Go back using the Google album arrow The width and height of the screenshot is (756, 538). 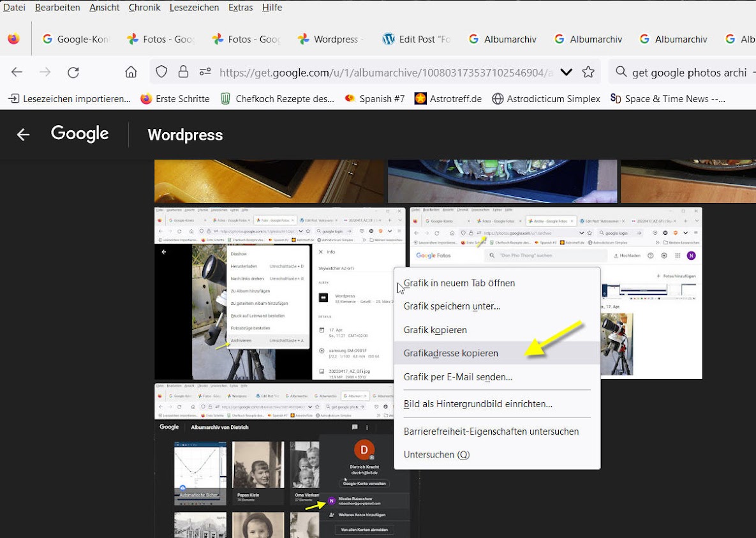[x=23, y=135]
